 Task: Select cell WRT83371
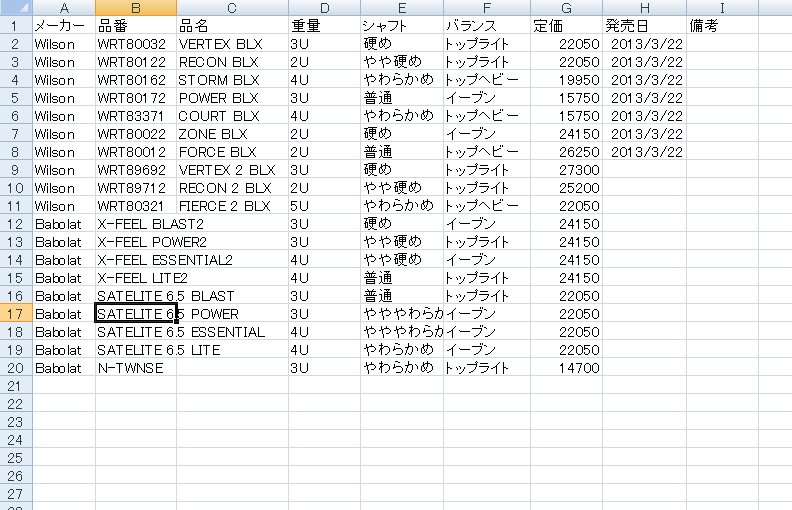[136, 116]
